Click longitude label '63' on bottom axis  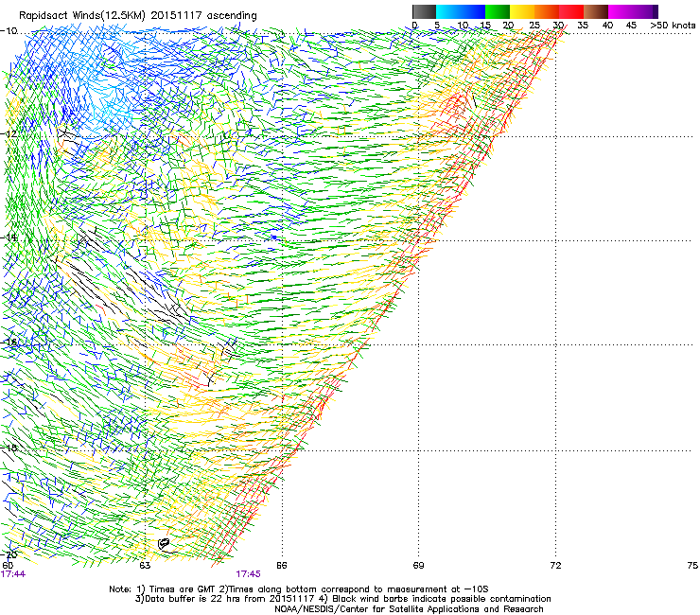145,566
